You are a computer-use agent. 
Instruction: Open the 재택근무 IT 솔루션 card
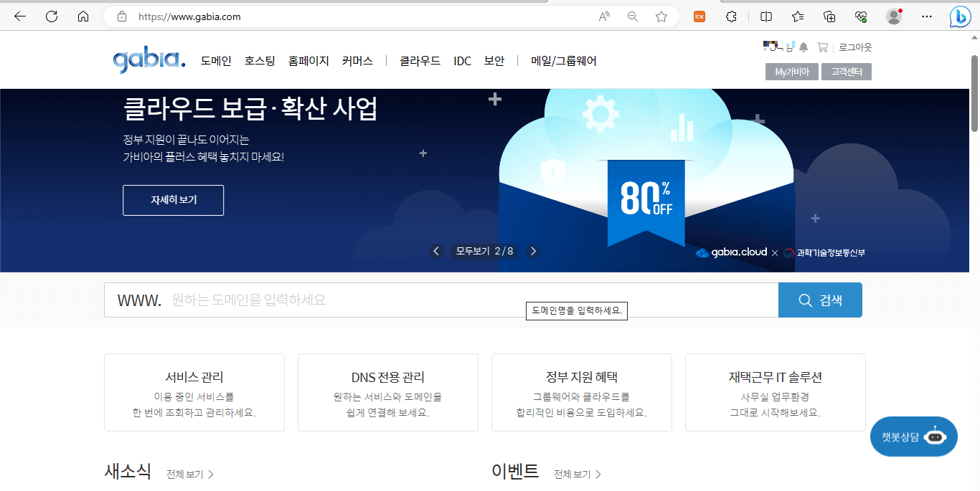[x=776, y=392]
